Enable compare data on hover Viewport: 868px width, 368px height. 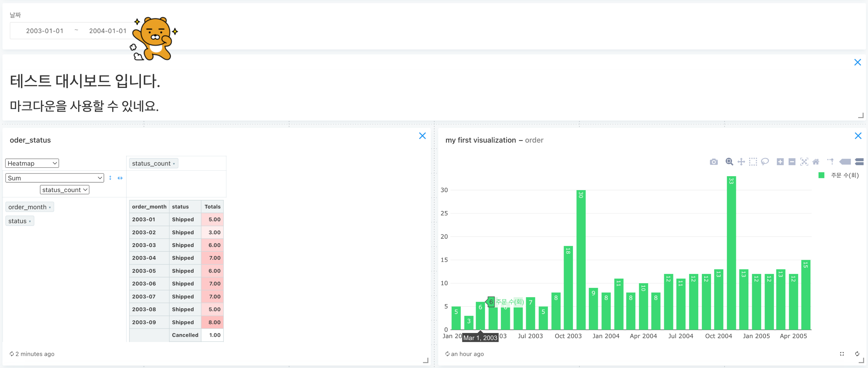(x=859, y=162)
